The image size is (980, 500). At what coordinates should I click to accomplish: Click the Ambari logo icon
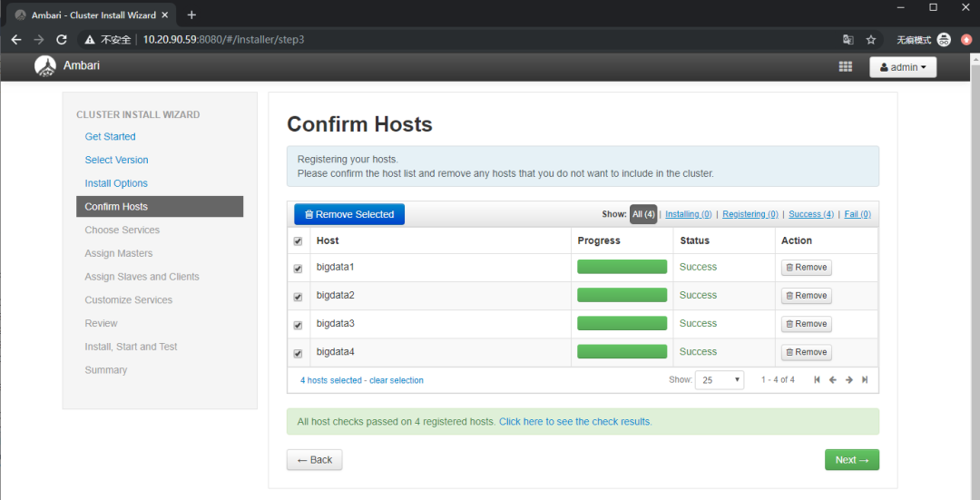coord(45,65)
